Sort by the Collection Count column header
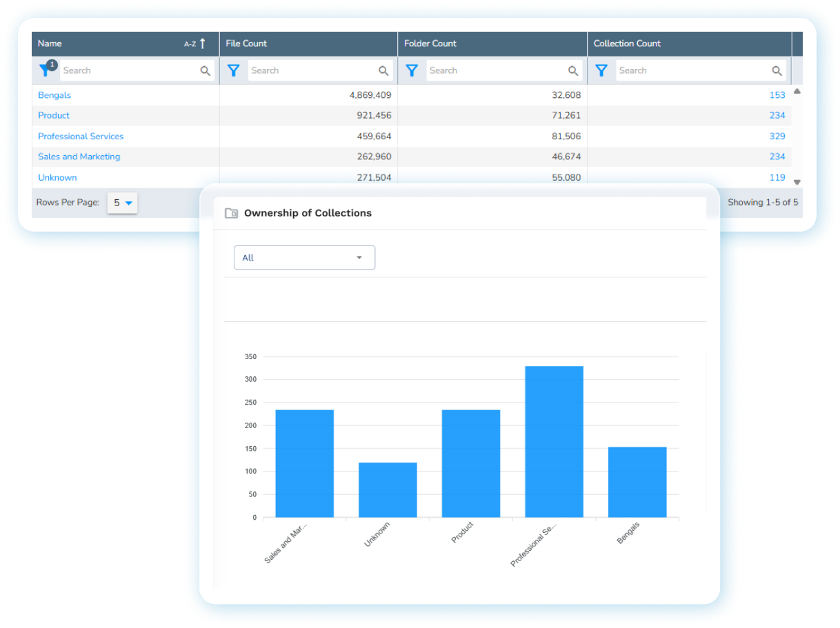Viewport: 840px width, 628px height. tap(627, 43)
